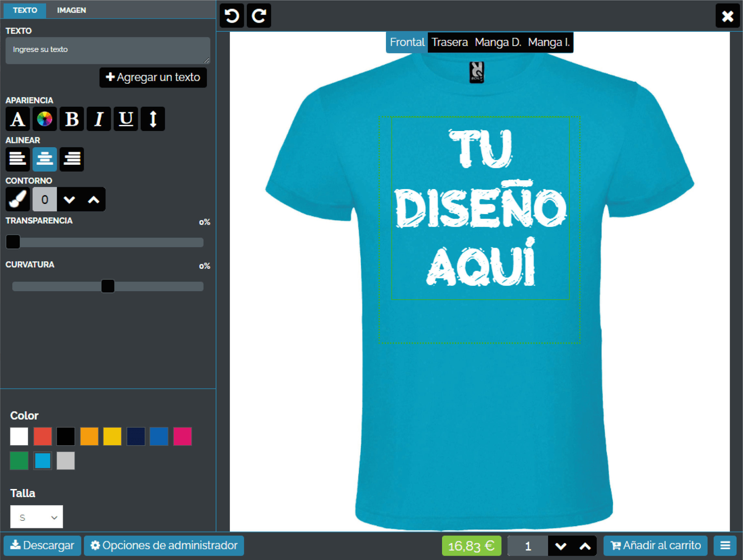Screen dimensions: 743x560
Task: Select right text alignment
Action: point(72,159)
